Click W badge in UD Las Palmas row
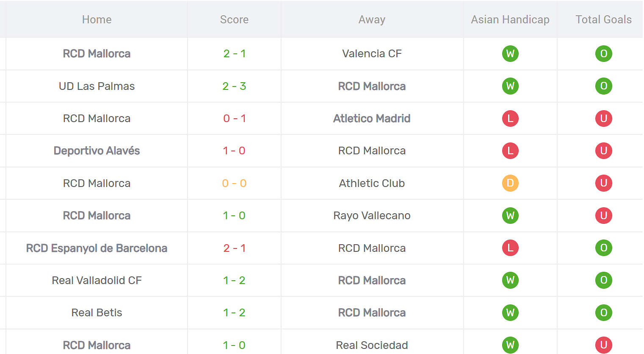 tap(510, 86)
